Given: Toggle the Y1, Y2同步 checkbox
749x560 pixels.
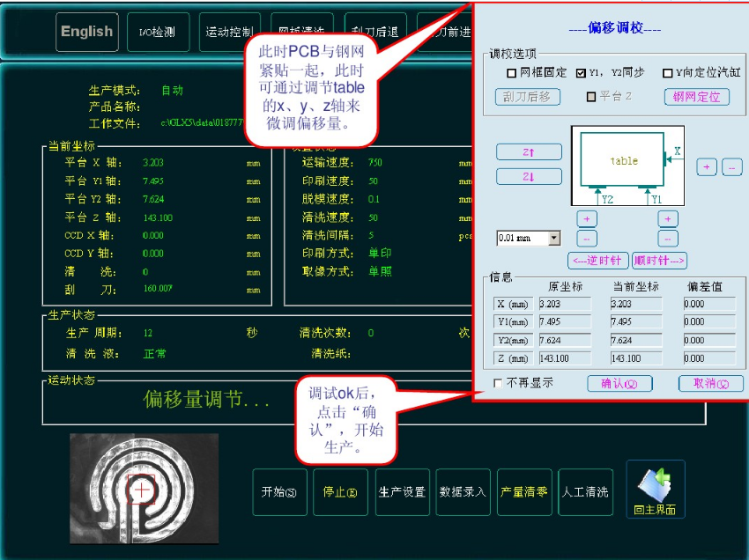Looking at the screenshot, I should [x=582, y=73].
